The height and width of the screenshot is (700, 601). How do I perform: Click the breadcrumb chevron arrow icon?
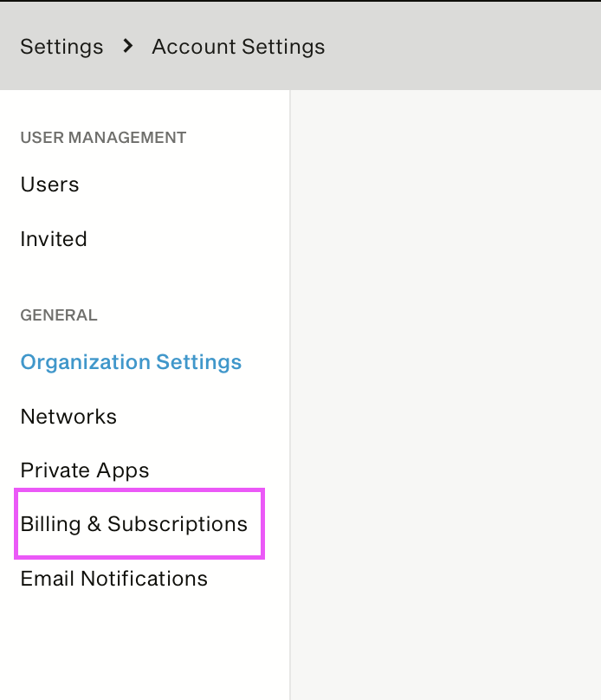pos(128,46)
